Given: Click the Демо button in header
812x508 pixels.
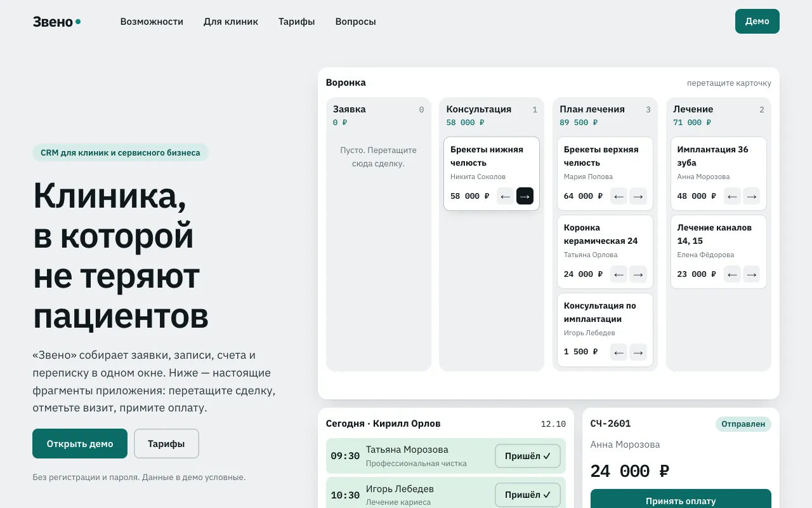Looking at the screenshot, I should click(x=757, y=21).
